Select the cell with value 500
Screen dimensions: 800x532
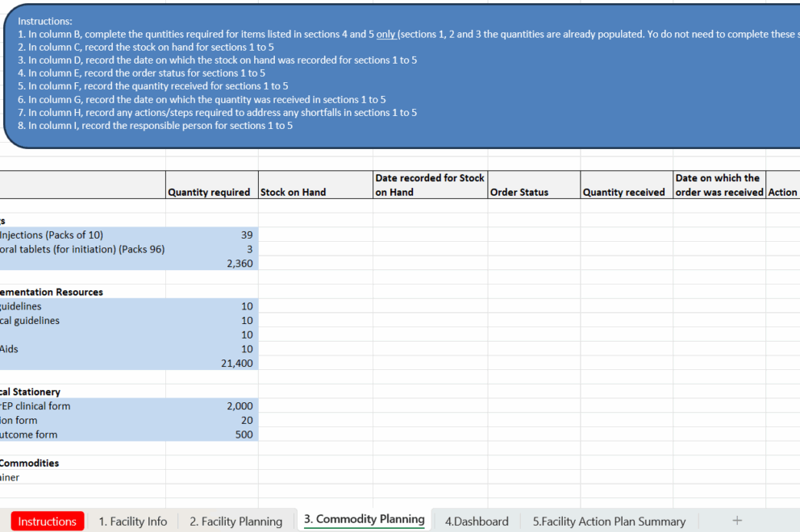(211, 434)
